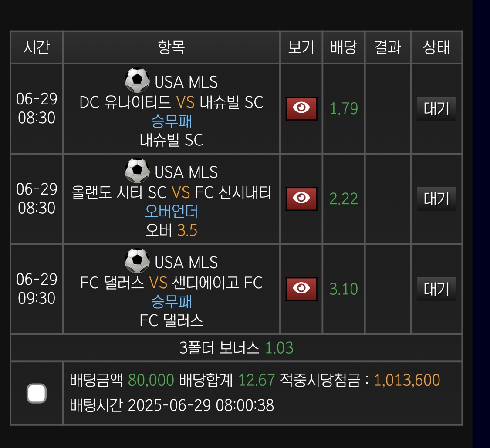Click the 상태 column header
Screen dimensions: 490x448
click(x=436, y=47)
